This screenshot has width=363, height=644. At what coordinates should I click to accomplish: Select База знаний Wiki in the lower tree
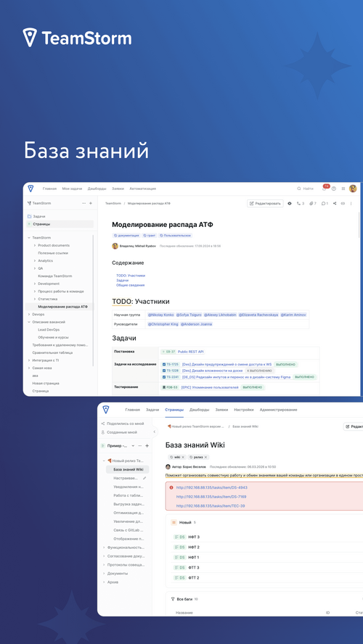pyautogui.click(x=128, y=469)
